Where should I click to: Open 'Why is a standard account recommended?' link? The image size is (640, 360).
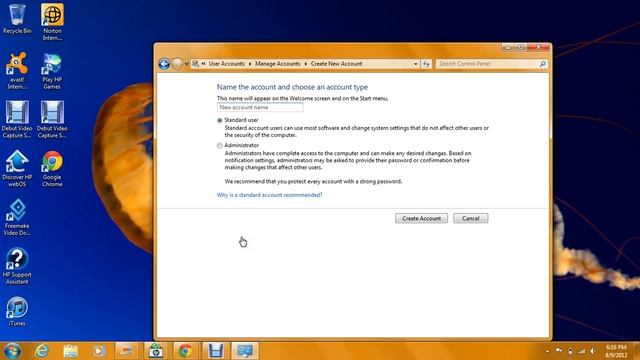point(269,195)
